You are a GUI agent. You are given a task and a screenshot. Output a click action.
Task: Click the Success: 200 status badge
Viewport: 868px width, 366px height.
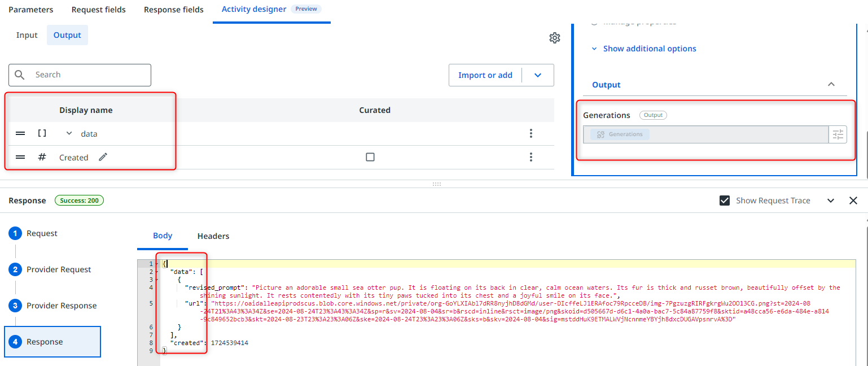(80, 201)
